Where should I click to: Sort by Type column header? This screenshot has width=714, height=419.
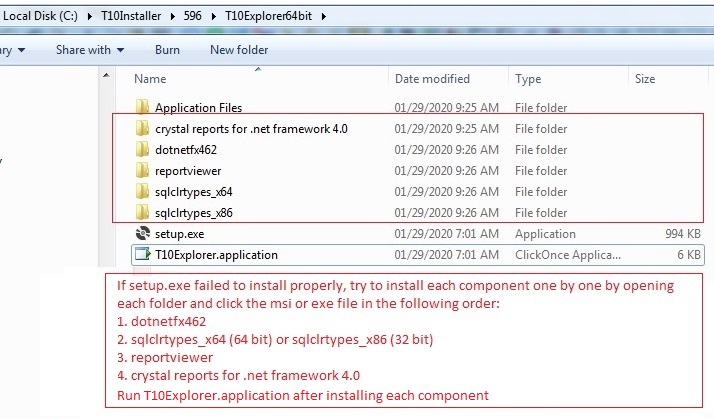pyautogui.click(x=528, y=79)
